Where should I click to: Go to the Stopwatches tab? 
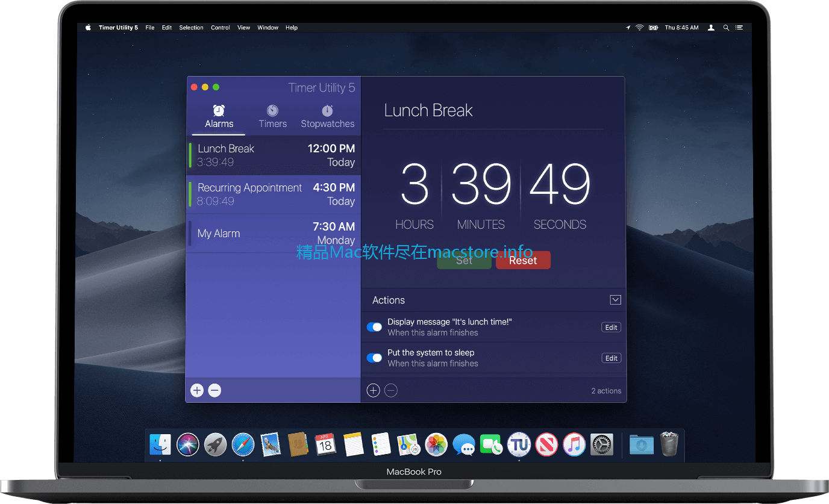[327, 117]
